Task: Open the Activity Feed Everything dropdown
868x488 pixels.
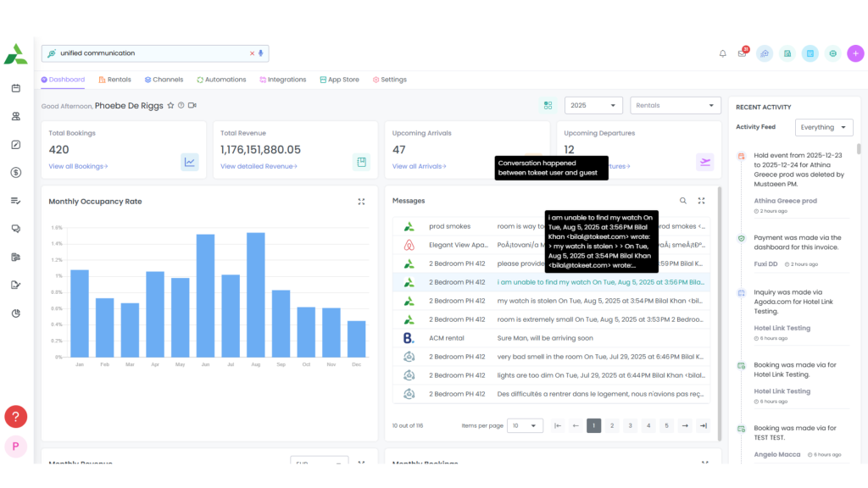Action: click(824, 127)
